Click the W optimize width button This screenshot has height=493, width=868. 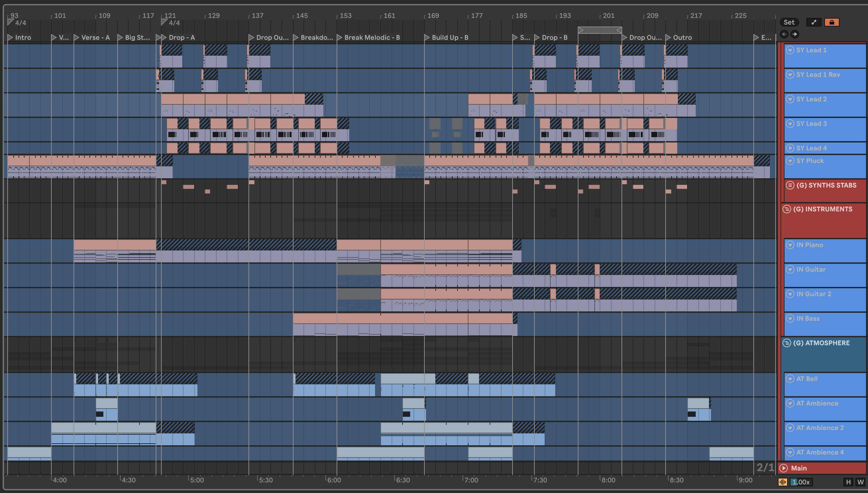point(860,482)
